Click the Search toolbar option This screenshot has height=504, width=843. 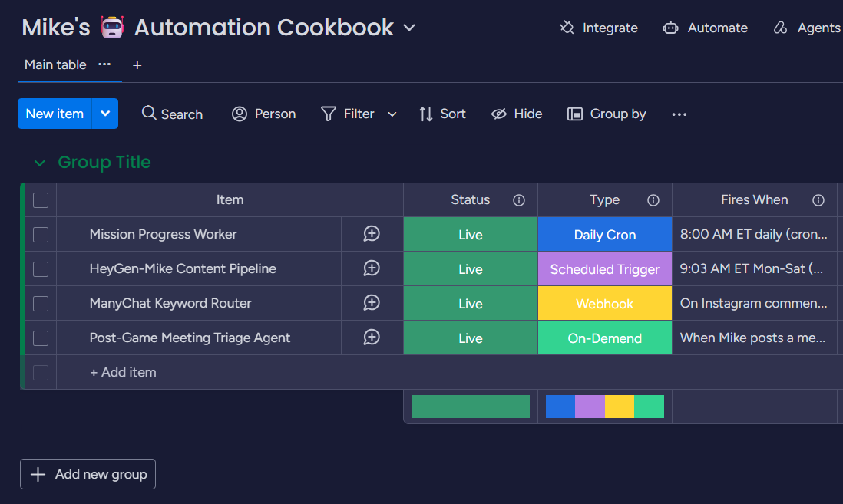click(x=172, y=114)
